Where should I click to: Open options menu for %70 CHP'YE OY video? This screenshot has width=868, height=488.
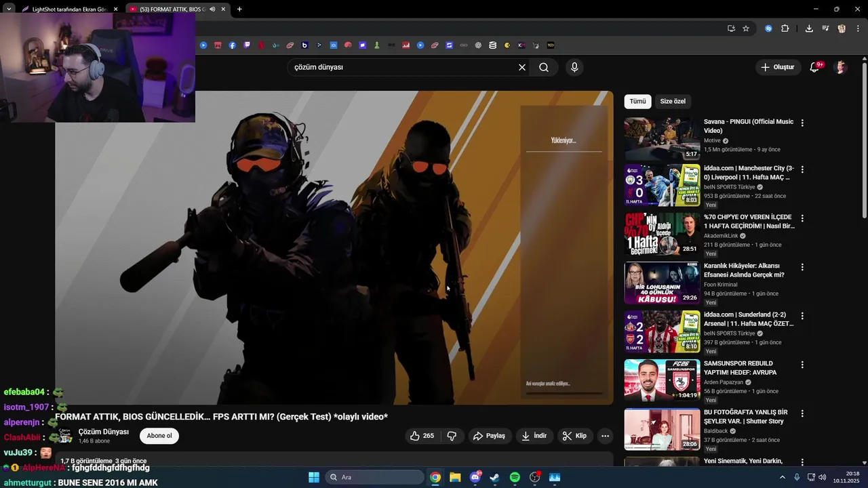pos(802,218)
